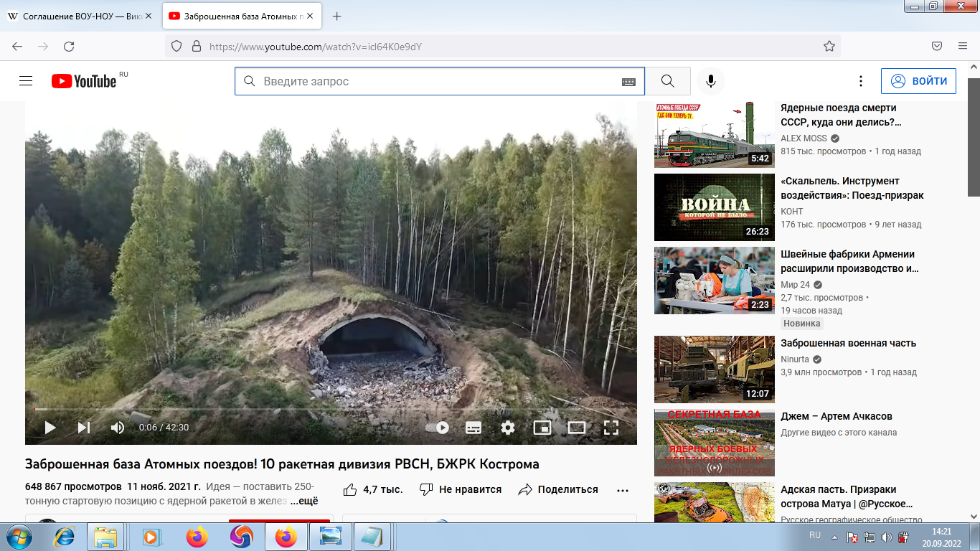Image resolution: width=980 pixels, height=551 pixels.
Task: Open the Заброшенная военная часть video thumbnail
Action: click(x=713, y=369)
